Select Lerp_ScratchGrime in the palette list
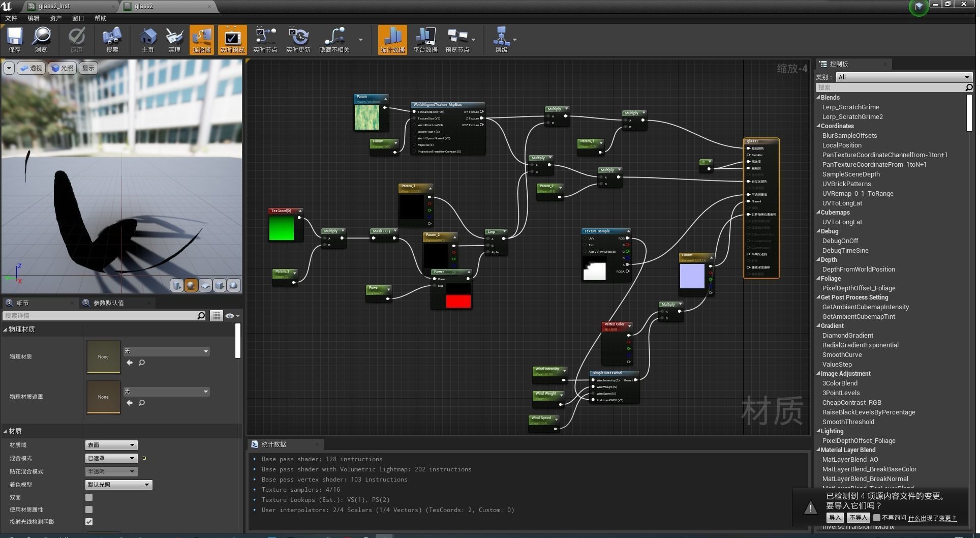 (850, 107)
